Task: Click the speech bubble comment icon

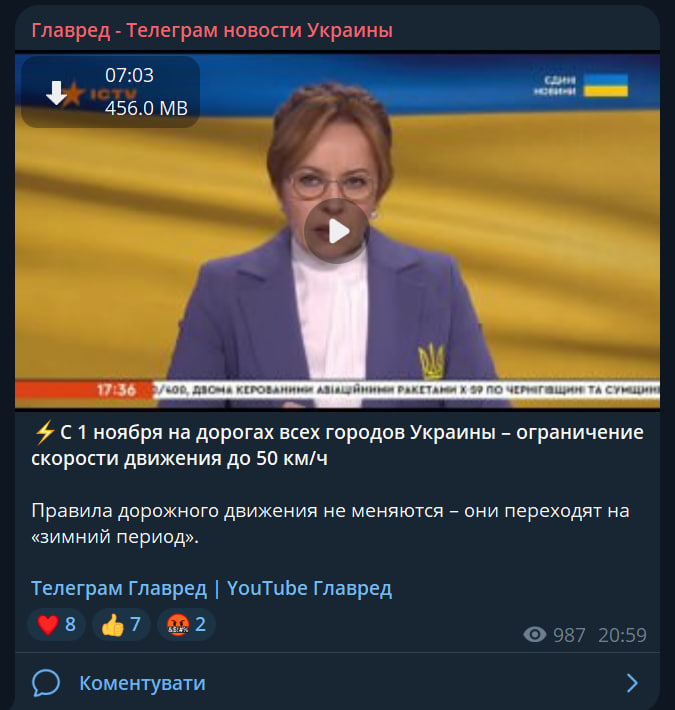Action: coord(46,683)
